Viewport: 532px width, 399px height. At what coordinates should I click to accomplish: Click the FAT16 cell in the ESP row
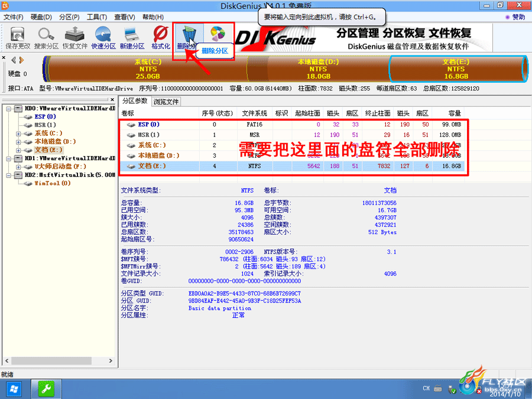(254, 125)
